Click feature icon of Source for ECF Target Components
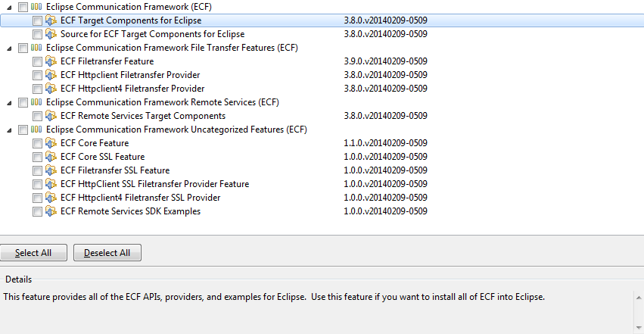644x334 pixels. tap(51, 33)
